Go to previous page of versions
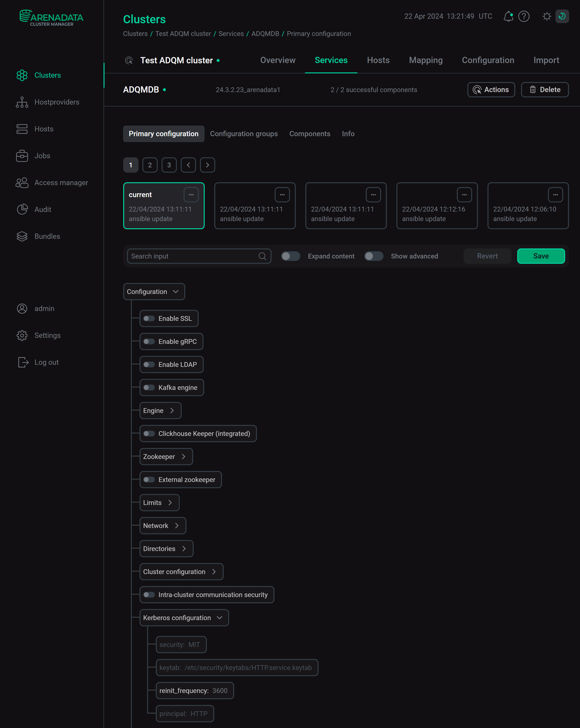This screenshot has width=580, height=728. [188, 165]
